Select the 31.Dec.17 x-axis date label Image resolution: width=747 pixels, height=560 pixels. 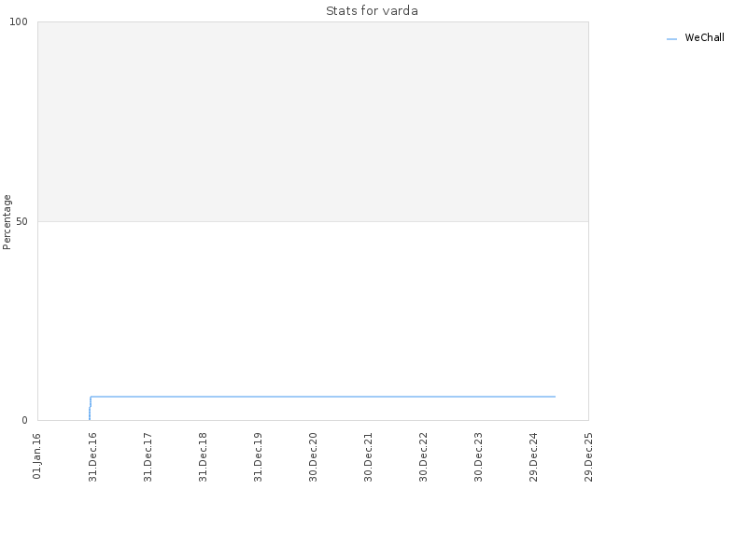(x=148, y=456)
